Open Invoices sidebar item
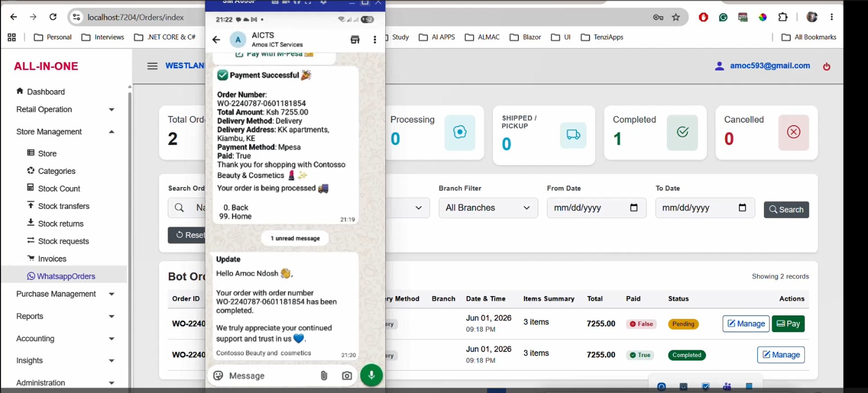 [x=47, y=259]
